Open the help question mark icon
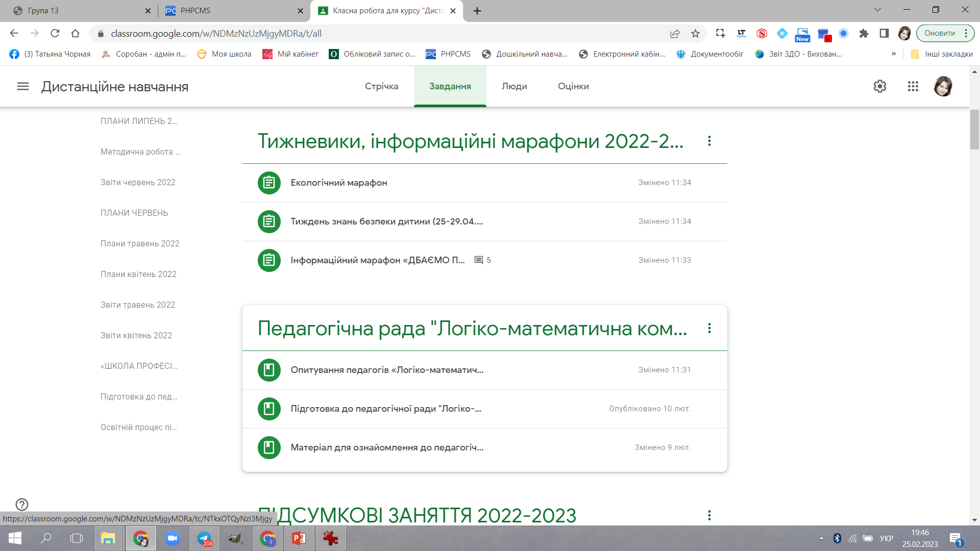Screen dimensions: 980x551 tap(22, 504)
